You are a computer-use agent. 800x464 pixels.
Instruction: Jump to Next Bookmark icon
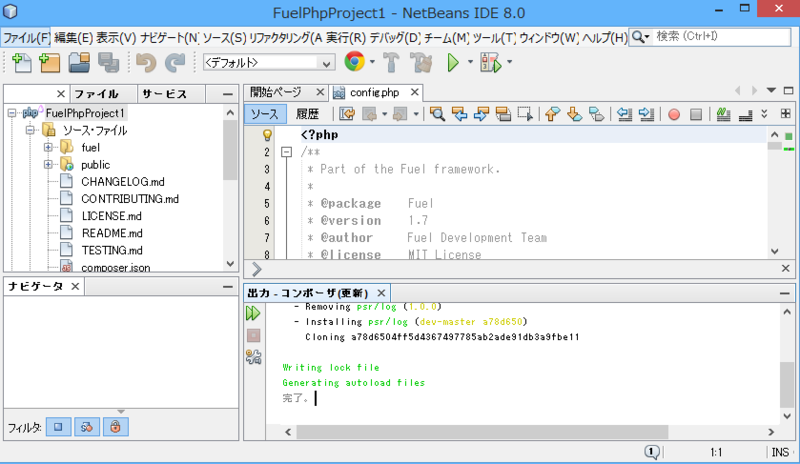574,113
